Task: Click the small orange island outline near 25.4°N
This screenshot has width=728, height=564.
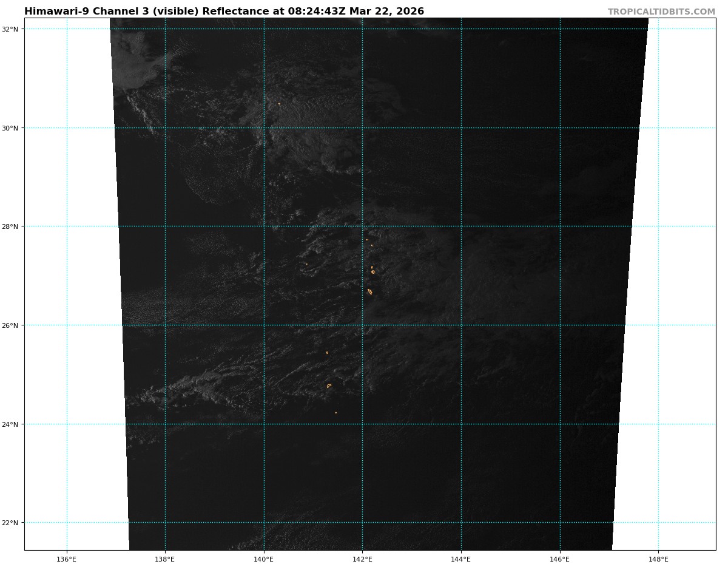Action: pos(327,353)
